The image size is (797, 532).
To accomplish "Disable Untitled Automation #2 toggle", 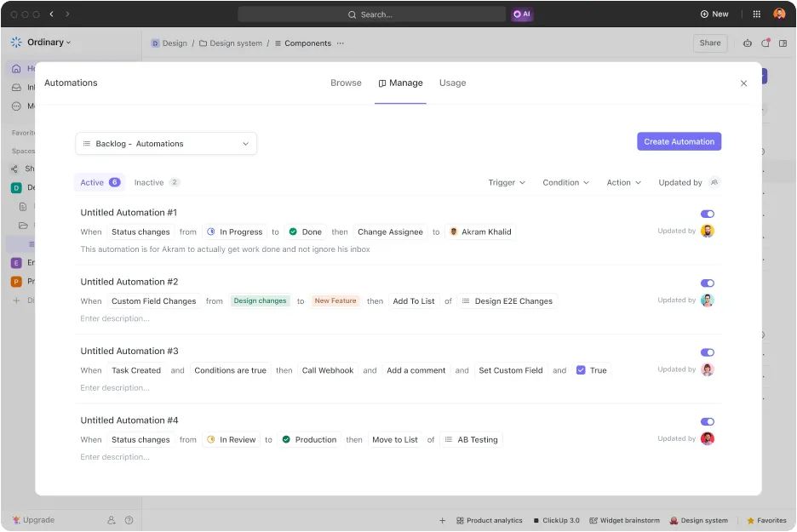I will point(707,283).
